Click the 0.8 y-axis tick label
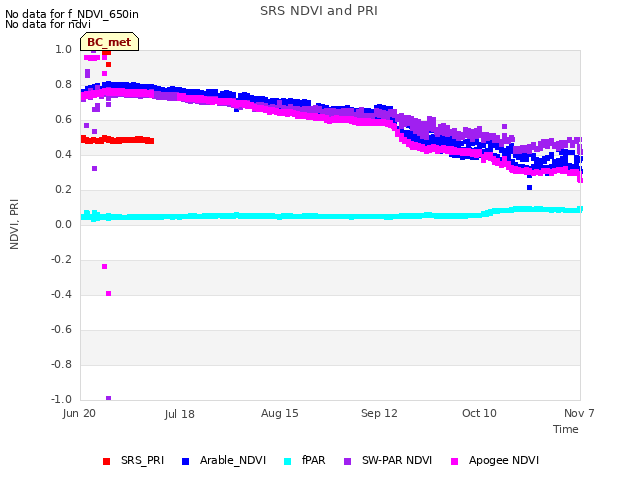 coord(63,84)
